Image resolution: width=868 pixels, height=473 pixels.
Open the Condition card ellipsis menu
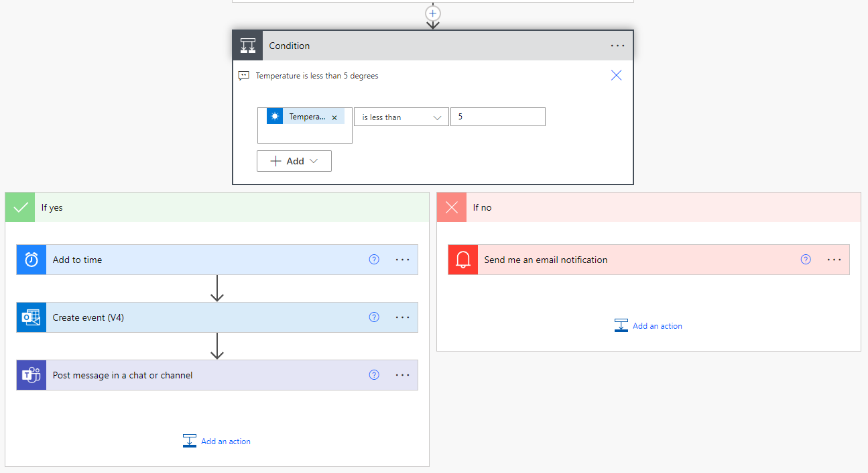pyautogui.click(x=617, y=46)
